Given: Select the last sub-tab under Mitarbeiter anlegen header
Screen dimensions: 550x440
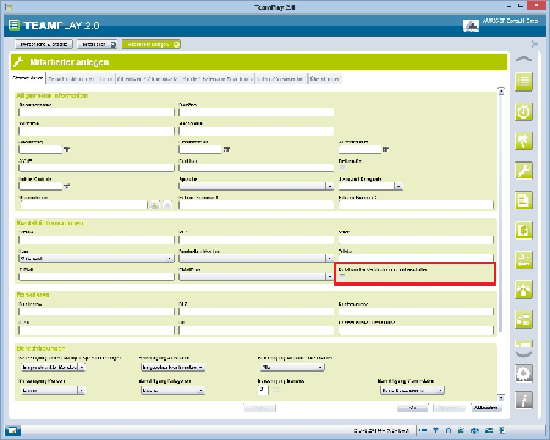Looking at the screenshot, I should (x=324, y=79).
